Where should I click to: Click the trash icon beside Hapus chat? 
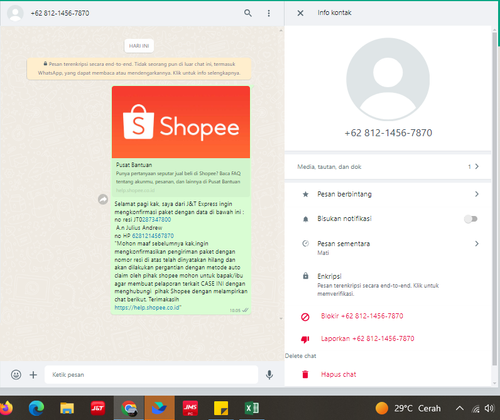(305, 375)
